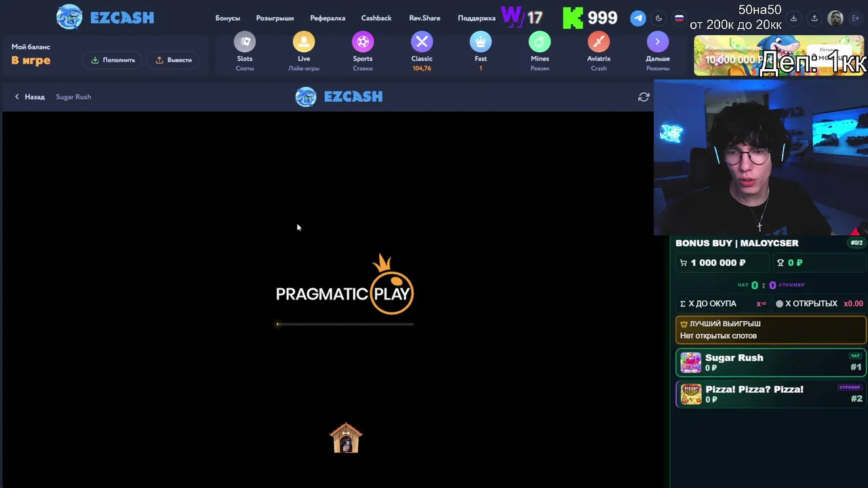Go back using the Назад button

tap(29, 97)
